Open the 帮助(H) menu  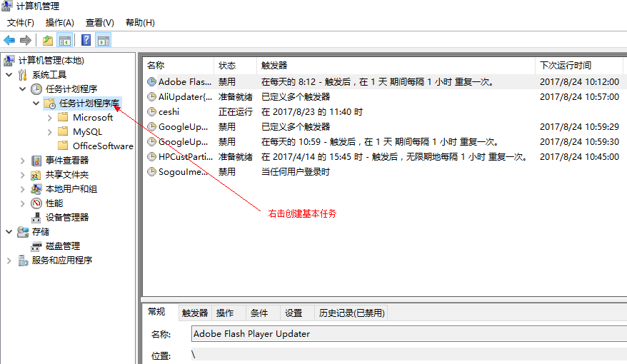point(140,23)
